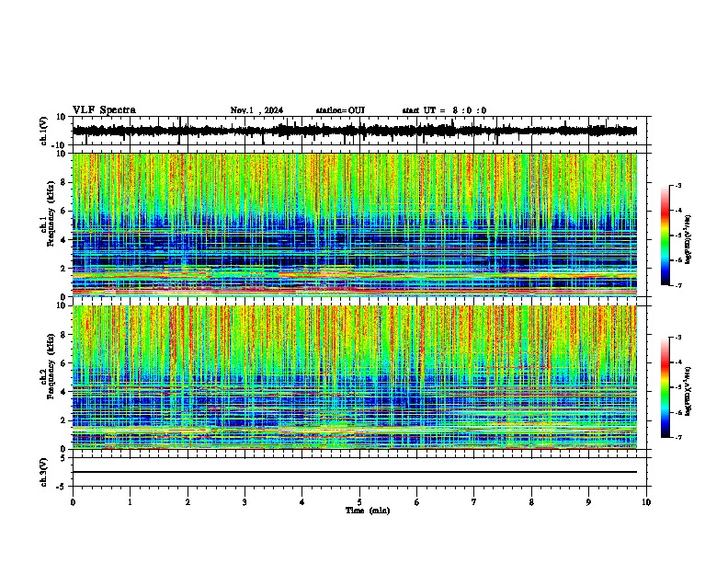The width and height of the screenshot is (728, 563).
Task: Click the ch.2 color scale log(PSD) units label
Action: click(688, 391)
